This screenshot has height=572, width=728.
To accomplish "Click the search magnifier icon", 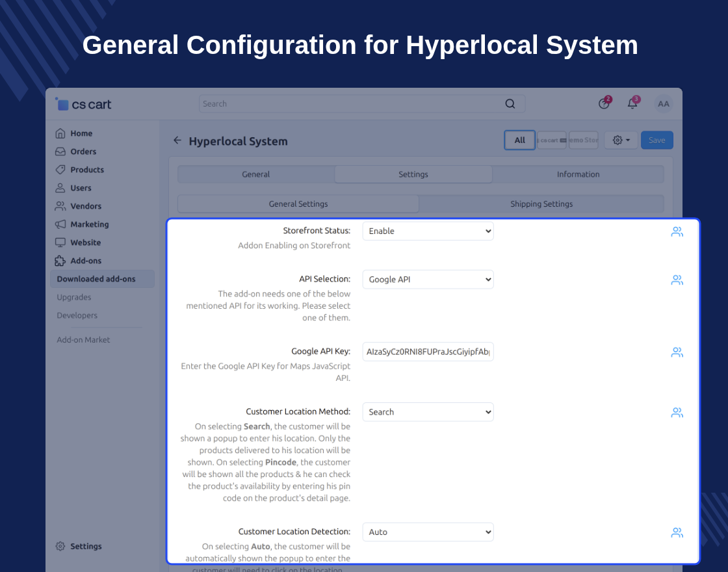I will tap(510, 104).
